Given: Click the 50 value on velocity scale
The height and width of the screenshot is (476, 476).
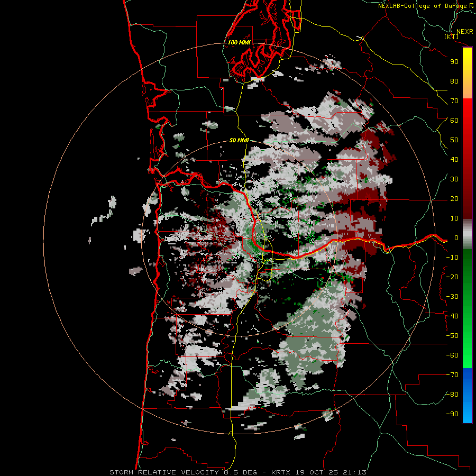Looking at the screenshot, I should pos(454,140).
